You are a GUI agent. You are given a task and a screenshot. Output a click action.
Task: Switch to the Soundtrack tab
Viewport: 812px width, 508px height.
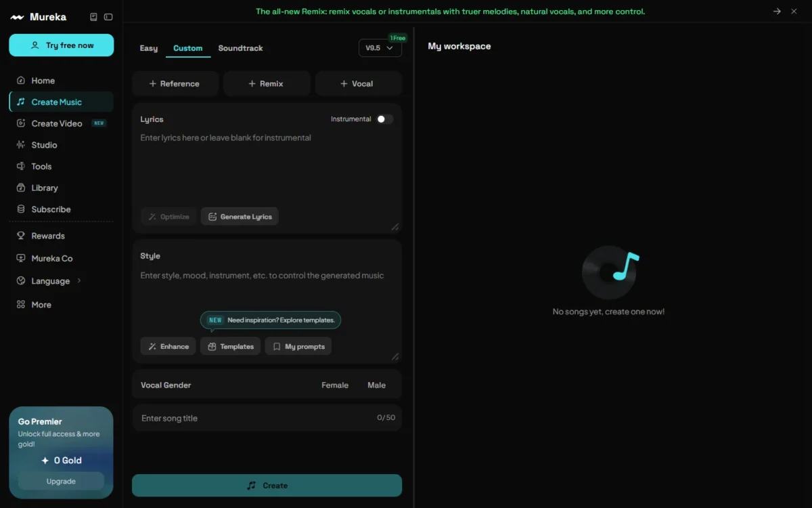240,48
